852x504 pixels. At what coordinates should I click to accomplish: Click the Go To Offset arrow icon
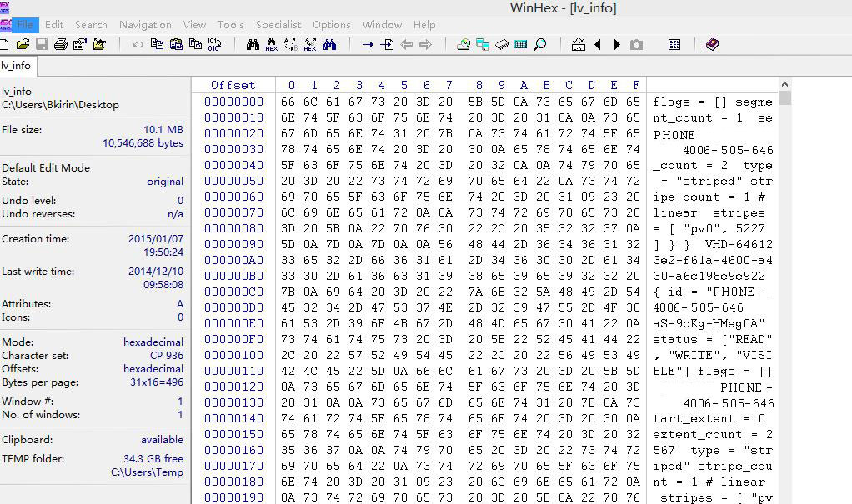click(x=368, y=44)
